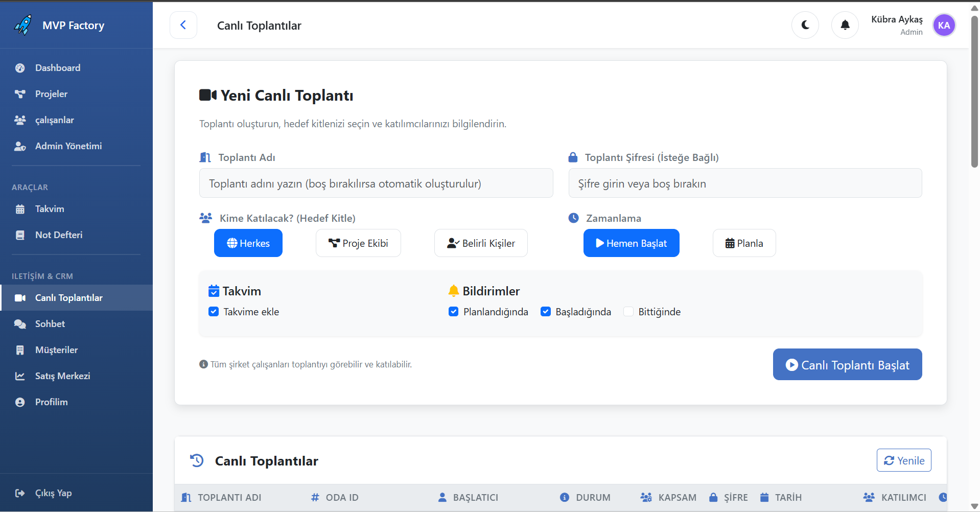Viewport: 980px width, 512px height.
Task: Select Projeler in the sidebar
Action: (51, 94)
